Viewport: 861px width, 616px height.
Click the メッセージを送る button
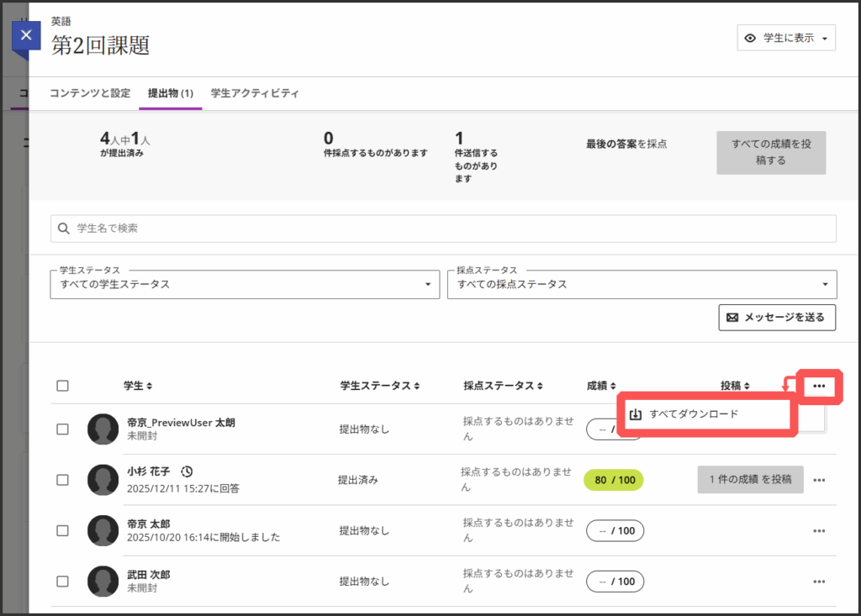tap(777, 318)
